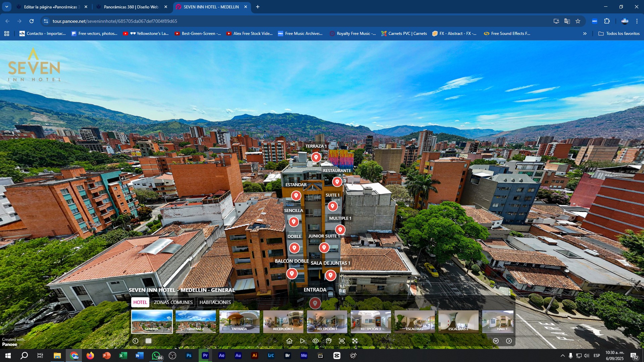The image size is (644, 362).
Task: Start autoplay with the play icon
Action: click(302, 341)
